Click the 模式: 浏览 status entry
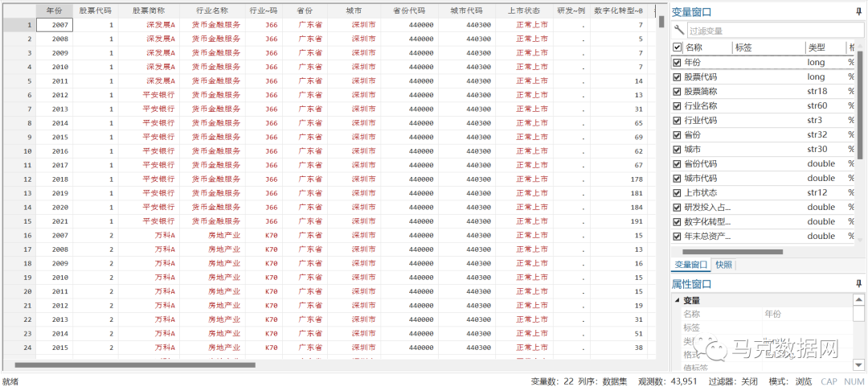The image size is (868, 387). coord(791,381)
